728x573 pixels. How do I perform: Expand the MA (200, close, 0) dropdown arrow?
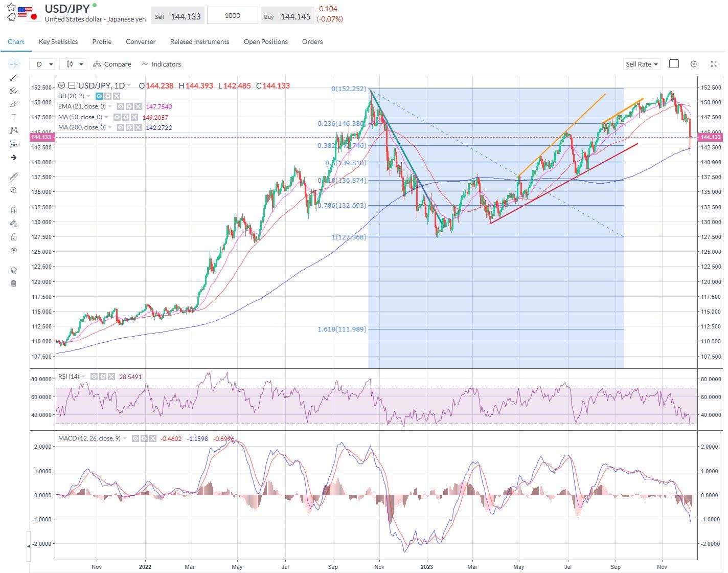[110, 127]
